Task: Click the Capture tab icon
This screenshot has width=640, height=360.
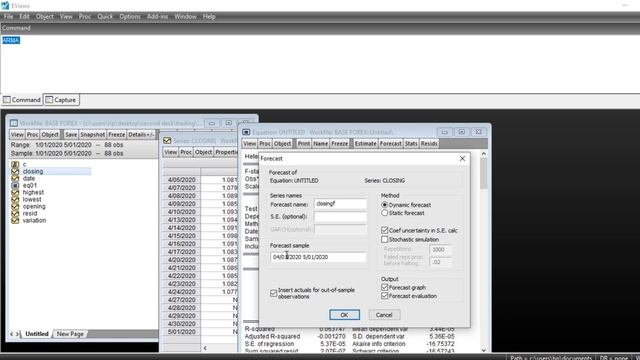Action: tap(49, 100)
